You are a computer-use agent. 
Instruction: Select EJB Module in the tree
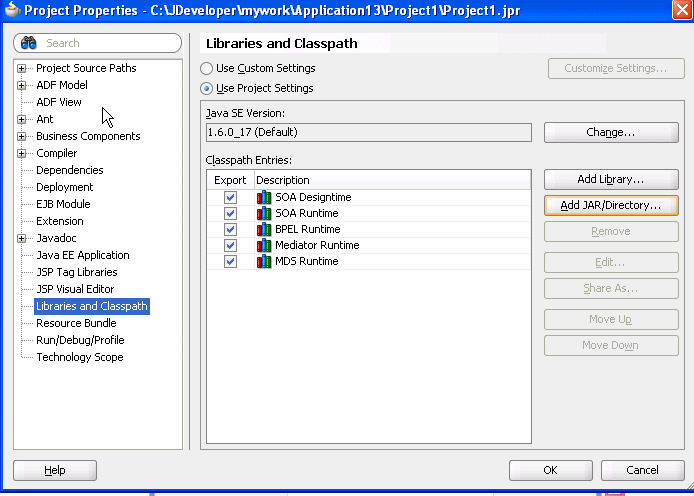(63, 204)
